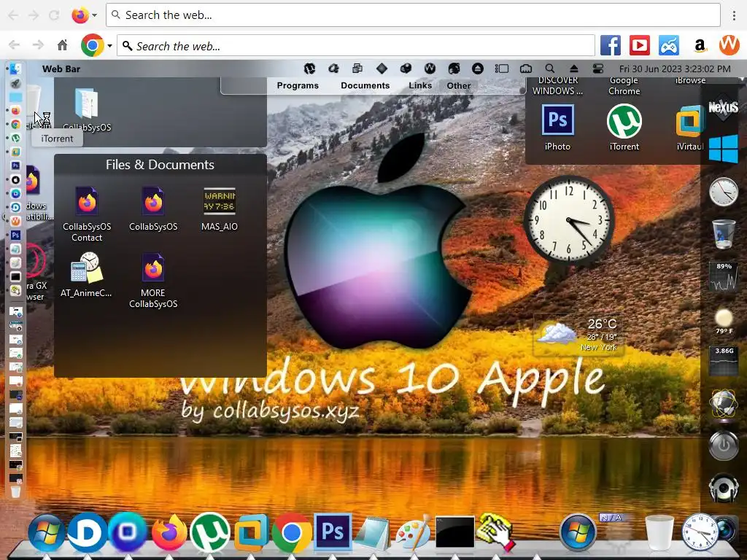Click the New York weather widget

coord(578,335)
